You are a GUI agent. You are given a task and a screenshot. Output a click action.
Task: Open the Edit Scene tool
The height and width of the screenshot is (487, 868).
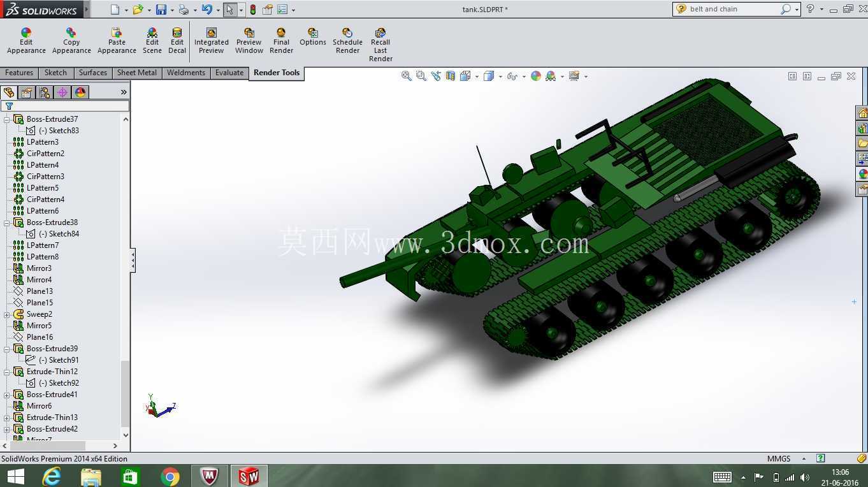pos(152,41)
